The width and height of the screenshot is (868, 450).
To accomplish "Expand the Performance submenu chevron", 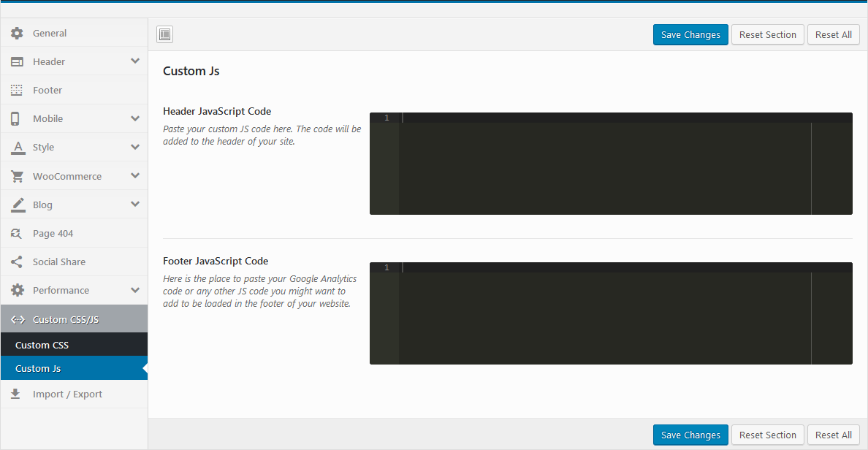I will pos(135,290).
